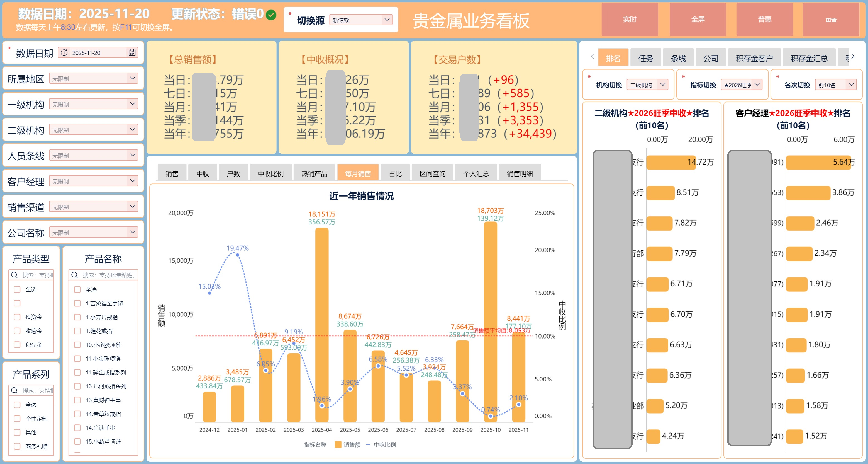Toggle 销售额 orange legend swatch
Viewport: 868px width, 464px height.
pos(338,444)
